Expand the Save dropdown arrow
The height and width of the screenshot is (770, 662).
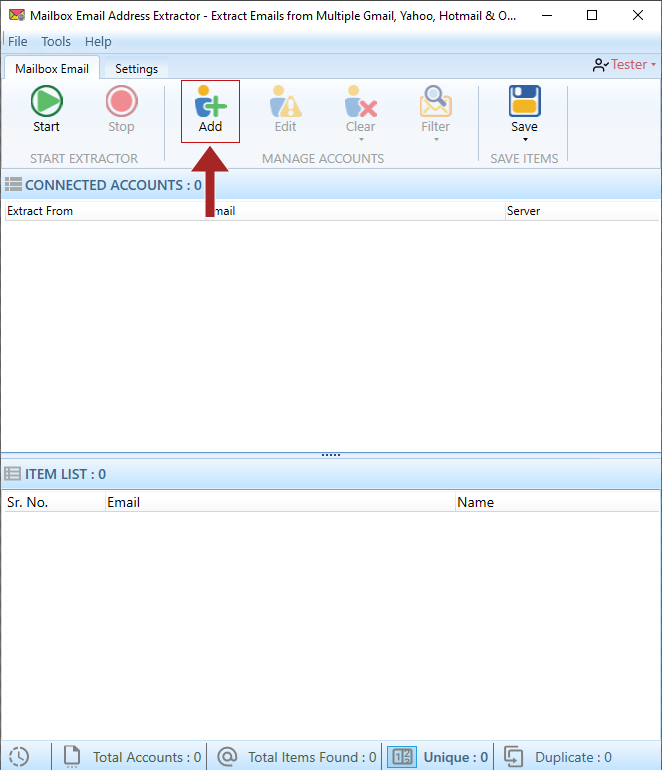pos(525,140)
